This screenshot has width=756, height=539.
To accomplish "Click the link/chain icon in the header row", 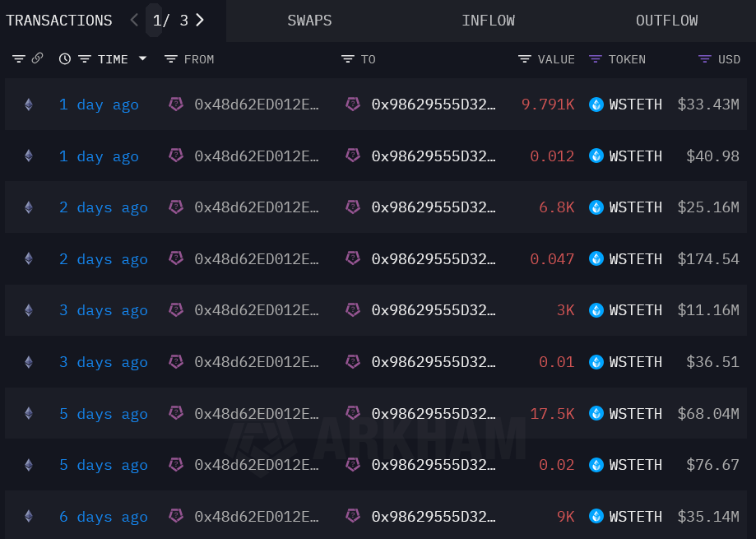I will pos(38,58).
